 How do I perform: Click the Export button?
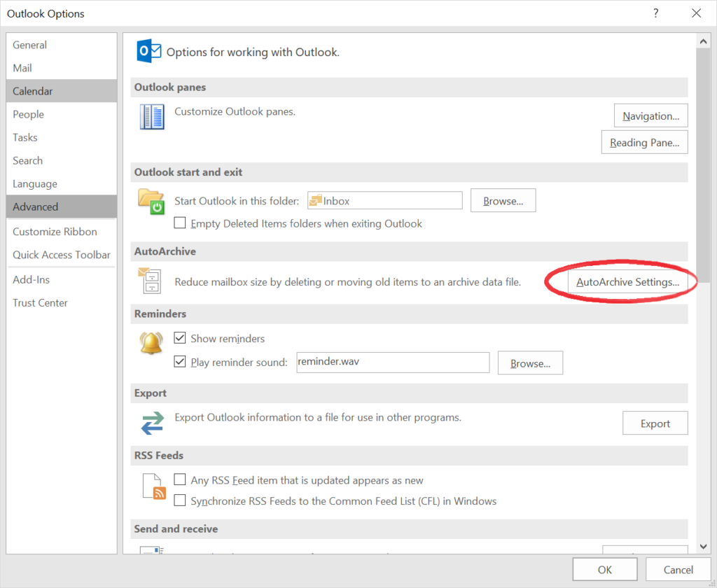[655, 423]
